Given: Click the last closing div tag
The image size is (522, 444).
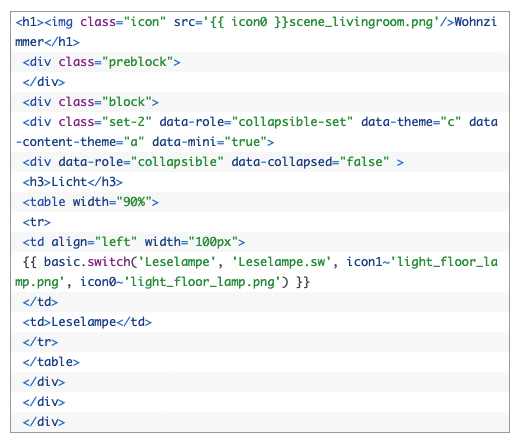Looking at the screenshot, I should (x=44, y=422).
